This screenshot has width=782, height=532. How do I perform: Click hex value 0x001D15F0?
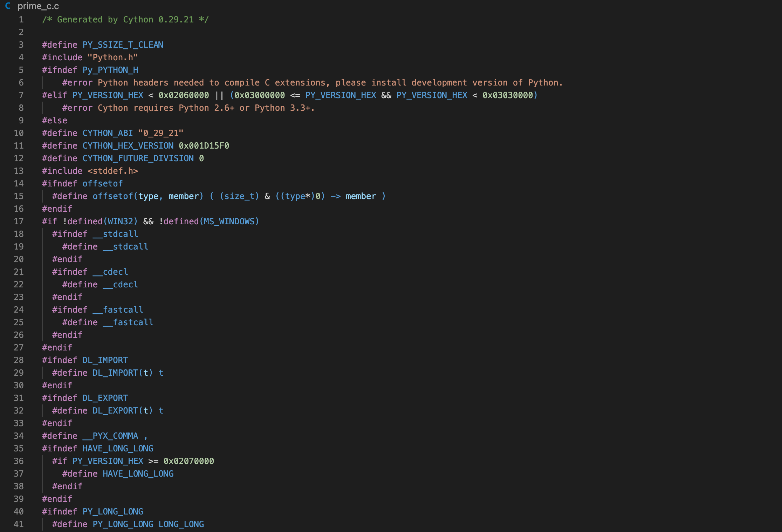click(x=204, y=146)
